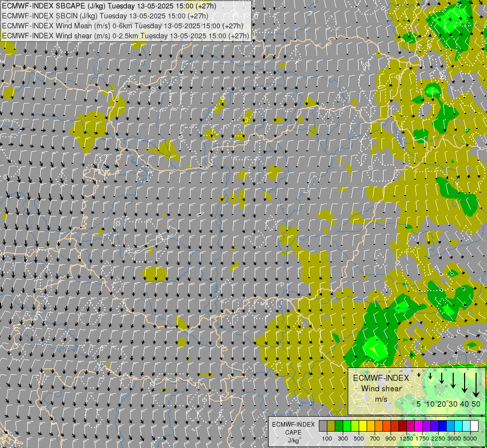The image size is (487, 448).
Task: Click the 1750 label in CAPE legend
Action: coord(422,439)
